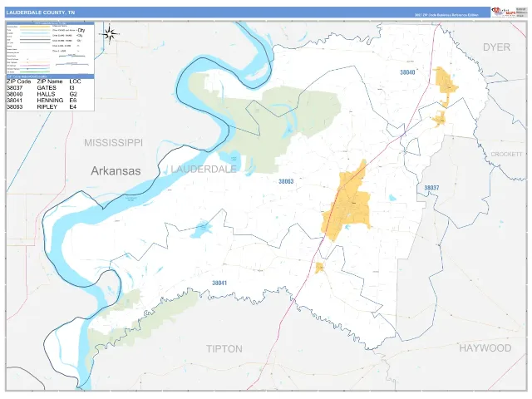The image size is (532, 399).
Task: Click the 'Arkansas' state label on the map
Action: pyautogui.click(x=116, y=170)
